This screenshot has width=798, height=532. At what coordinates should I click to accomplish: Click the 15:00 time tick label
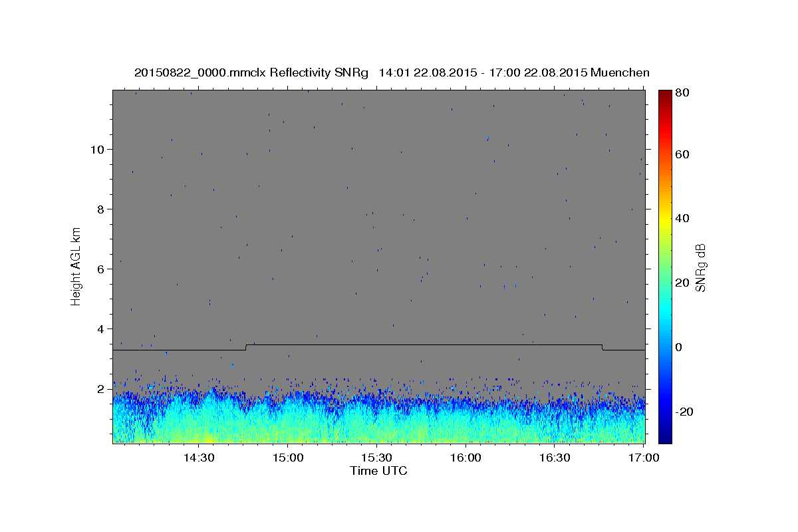(x=288, y=458)
